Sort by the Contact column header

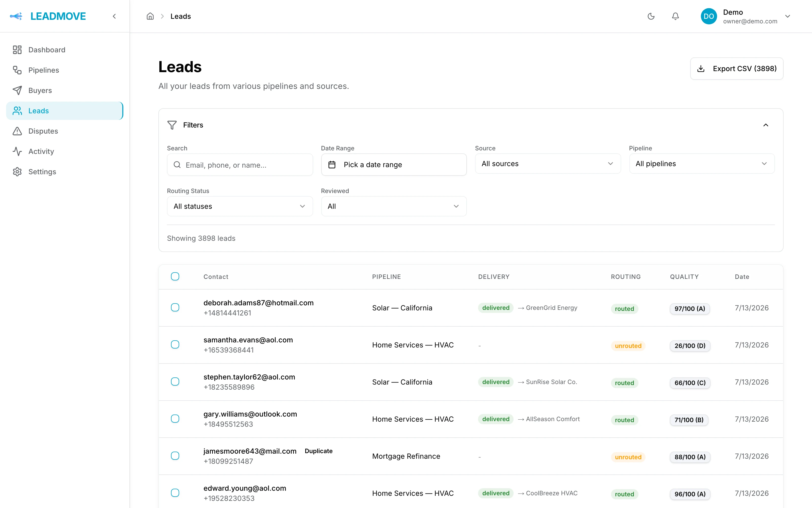coord(216,277)
